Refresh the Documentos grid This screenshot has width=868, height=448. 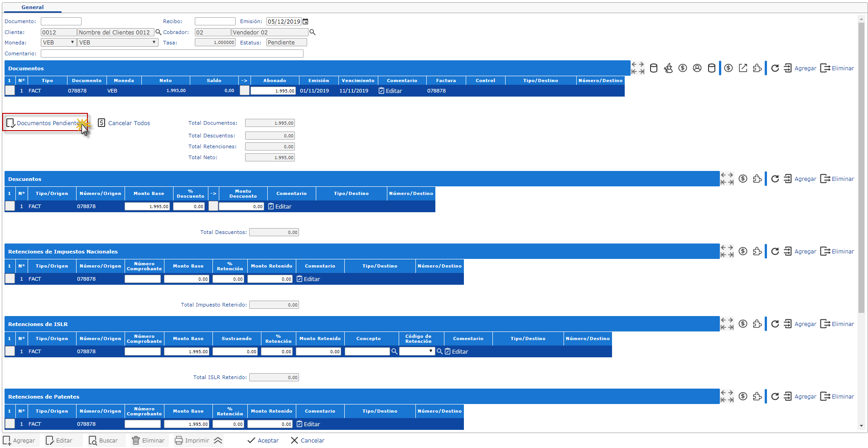pos(775,68)
